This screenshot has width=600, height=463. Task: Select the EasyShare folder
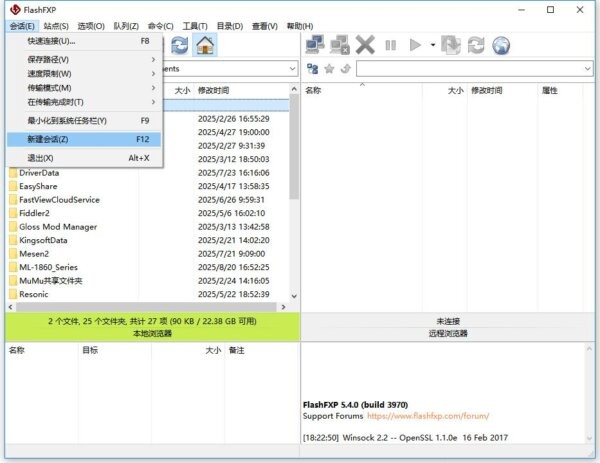pos(38,186)
